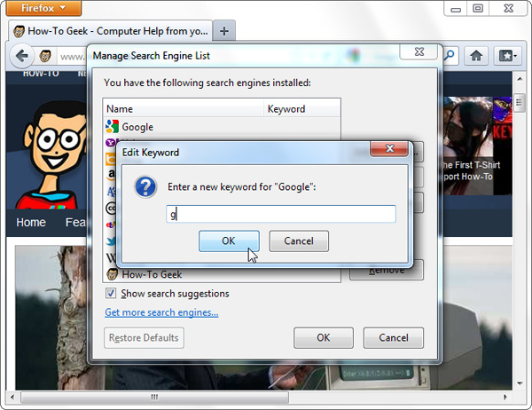Click the Google engine icon
This screenshot has height=410, width=532.
point(112,126)
